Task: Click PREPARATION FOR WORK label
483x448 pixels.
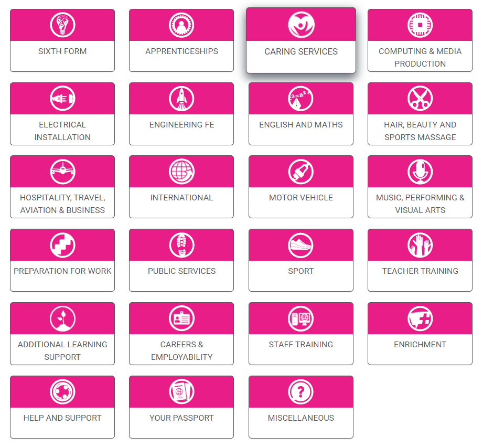Action: pyautogui.click(x=62, y=271)
